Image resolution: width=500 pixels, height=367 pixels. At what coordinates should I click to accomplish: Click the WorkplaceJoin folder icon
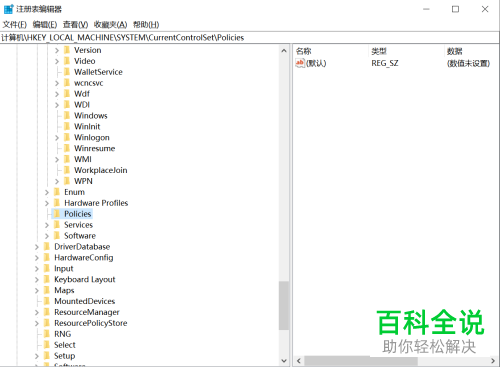click(67, 170)
